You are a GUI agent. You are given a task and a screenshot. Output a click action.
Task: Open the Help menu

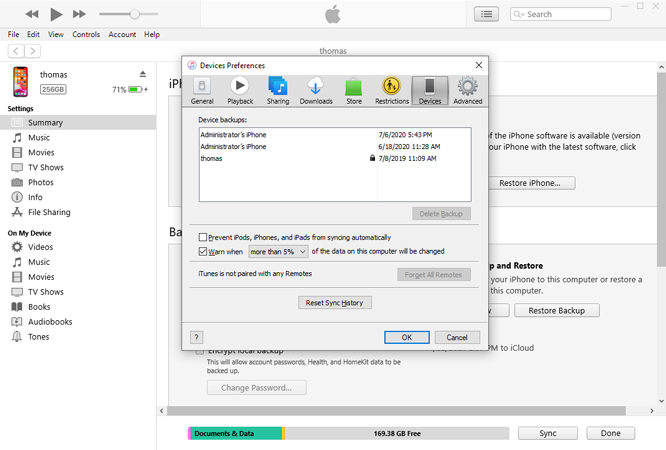pyautogui.click(x=152, y=34)
